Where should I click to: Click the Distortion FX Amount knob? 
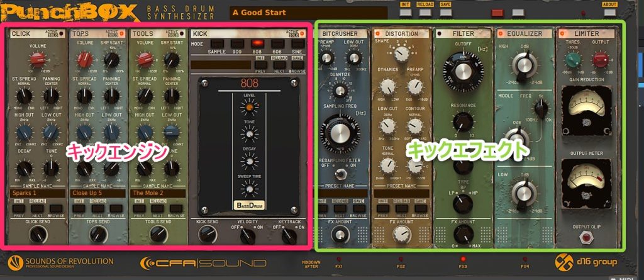(x=401, y=235)
